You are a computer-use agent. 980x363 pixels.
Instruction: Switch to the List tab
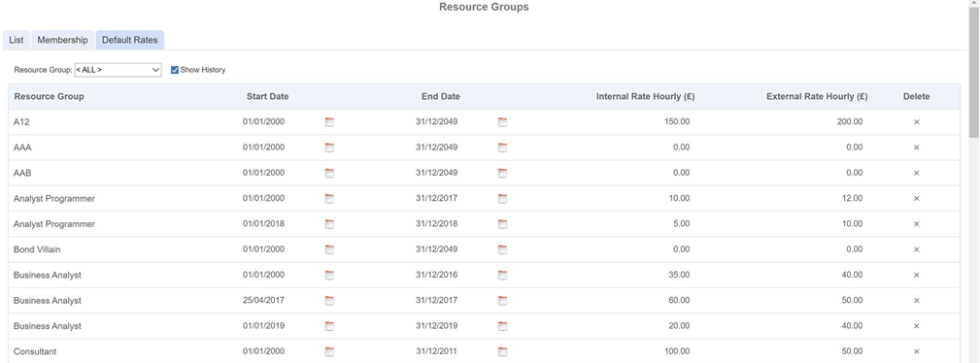point(17,40)
